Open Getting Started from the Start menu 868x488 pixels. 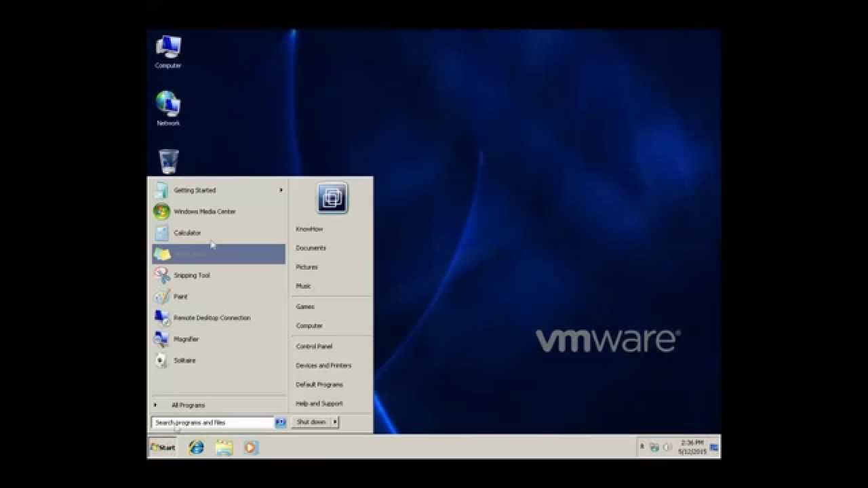point(218,190)
